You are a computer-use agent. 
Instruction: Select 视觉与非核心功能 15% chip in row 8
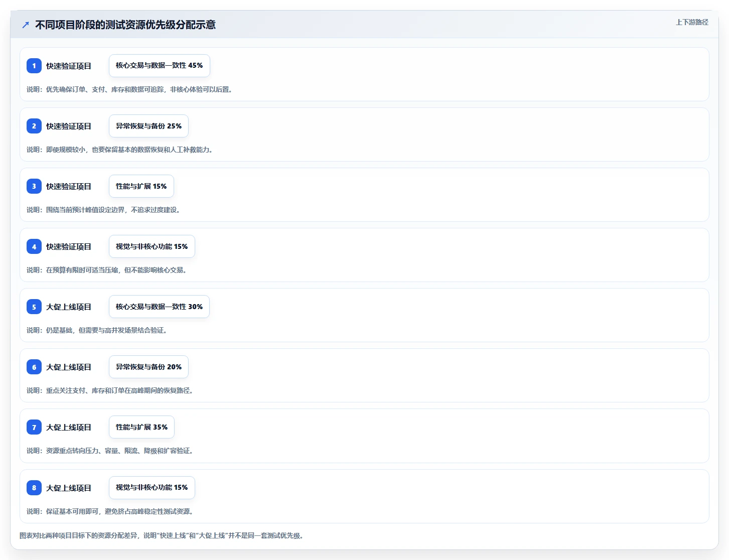152,488
